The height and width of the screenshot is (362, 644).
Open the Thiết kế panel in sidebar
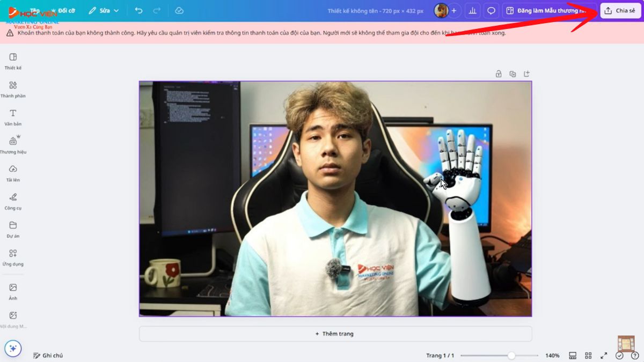[13, 61]
